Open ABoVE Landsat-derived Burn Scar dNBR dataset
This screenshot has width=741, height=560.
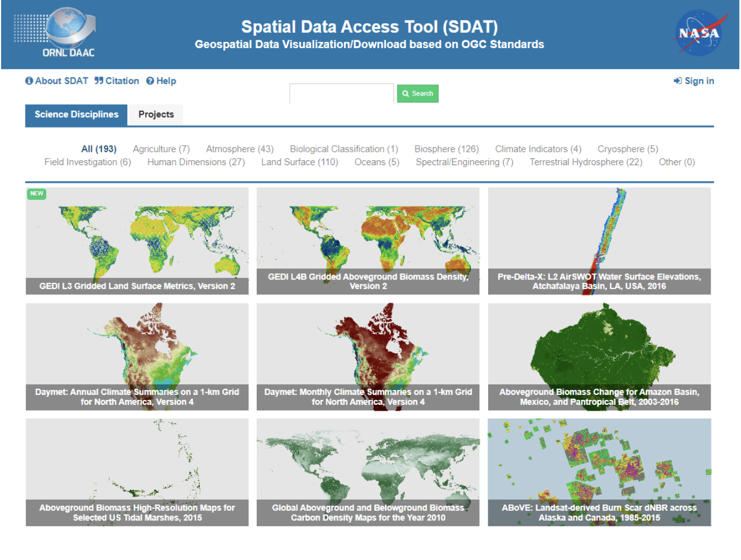(x=599, y=472)
